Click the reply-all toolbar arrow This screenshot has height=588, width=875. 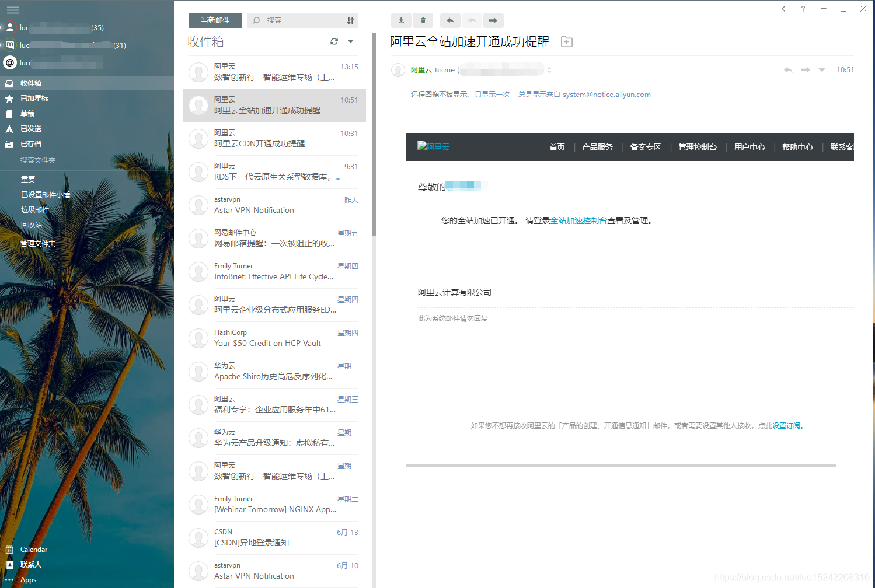pos(472,20)
